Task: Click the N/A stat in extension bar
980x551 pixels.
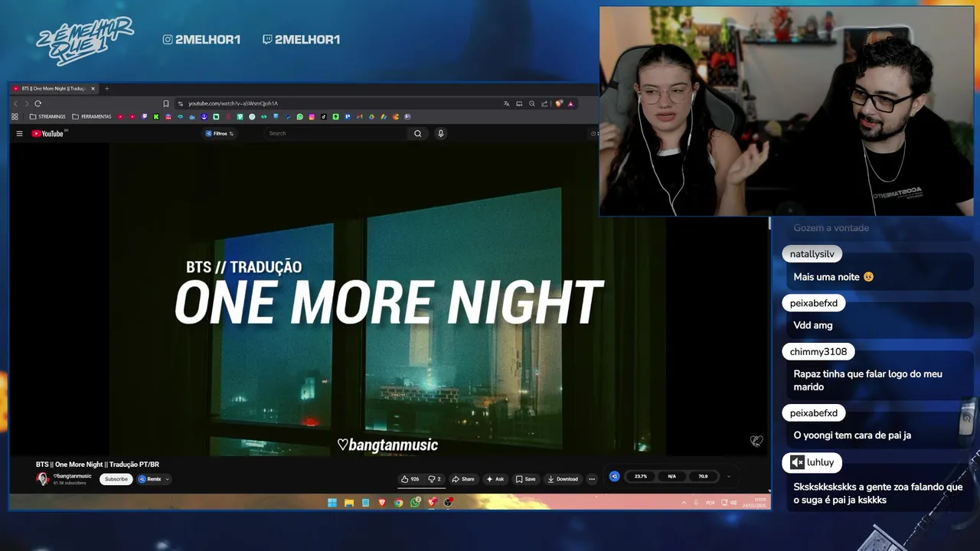Action: [x=671, y=476]
